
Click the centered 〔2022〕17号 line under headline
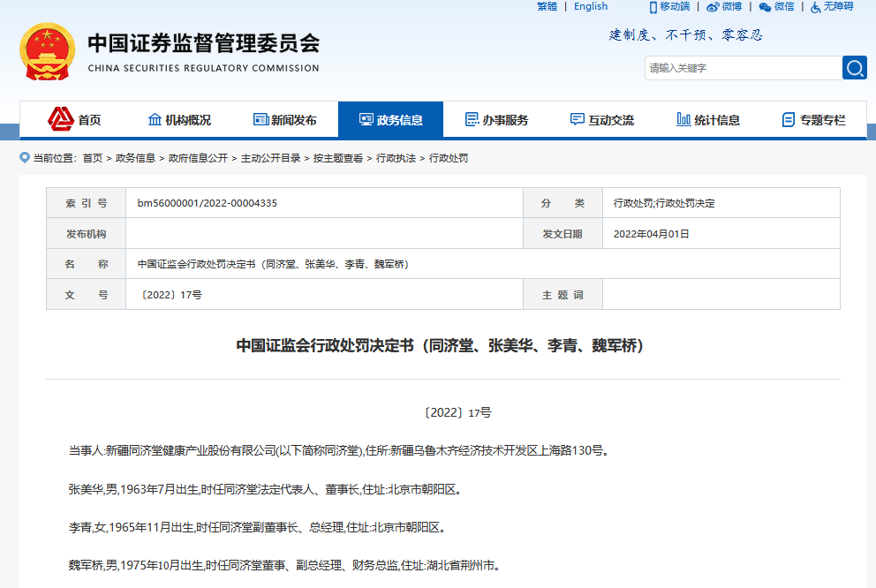pos(457,412)
